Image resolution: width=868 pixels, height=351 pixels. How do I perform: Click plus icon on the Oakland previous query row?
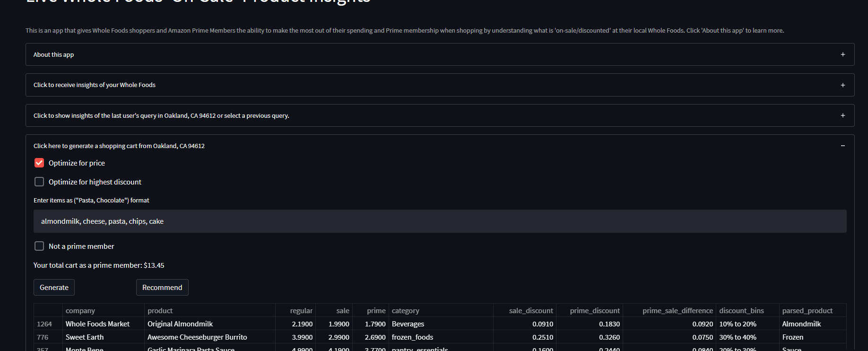[842, 115]
